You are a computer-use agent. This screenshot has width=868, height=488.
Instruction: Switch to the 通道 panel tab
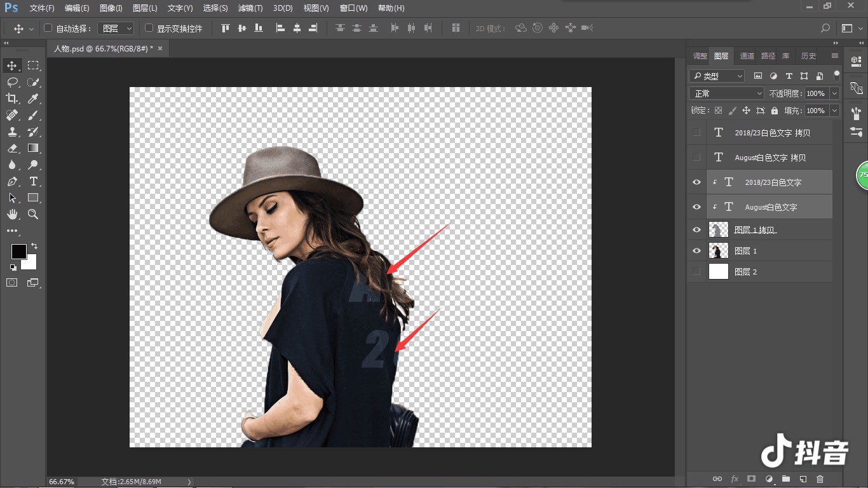click(x=747, y=56)
